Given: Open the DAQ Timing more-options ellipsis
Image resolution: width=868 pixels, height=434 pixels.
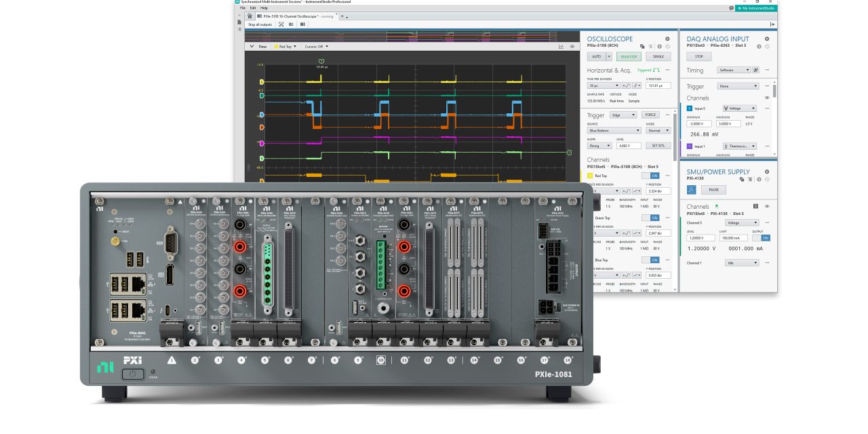Looking at the screenshot, I should tap(767, 70).
